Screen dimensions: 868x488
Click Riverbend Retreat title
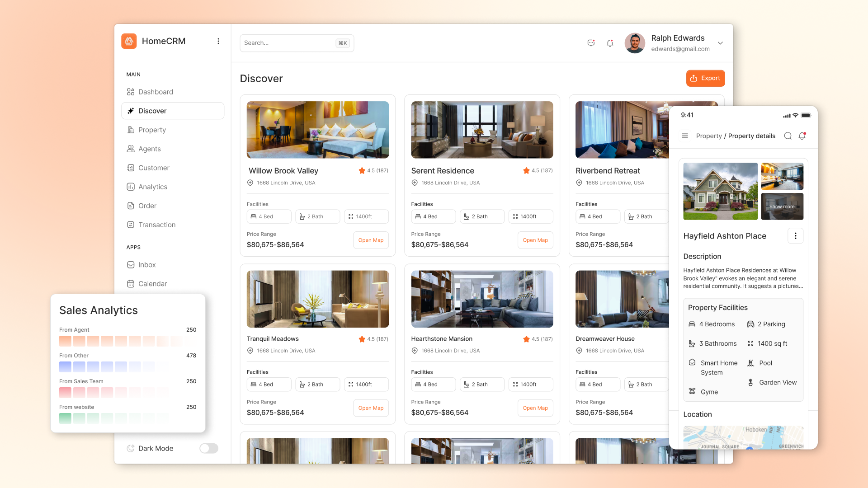[x=608, y=171]
